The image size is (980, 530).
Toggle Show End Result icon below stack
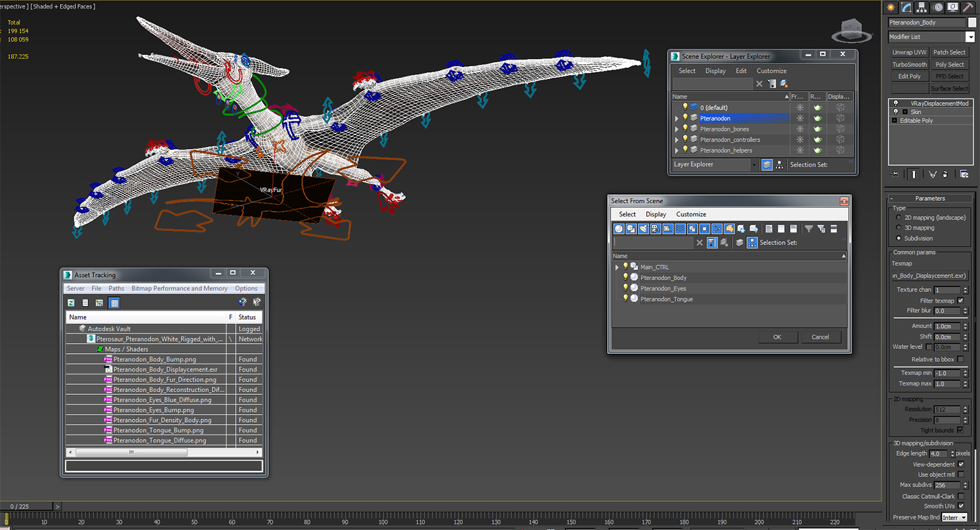coord(914,174)
